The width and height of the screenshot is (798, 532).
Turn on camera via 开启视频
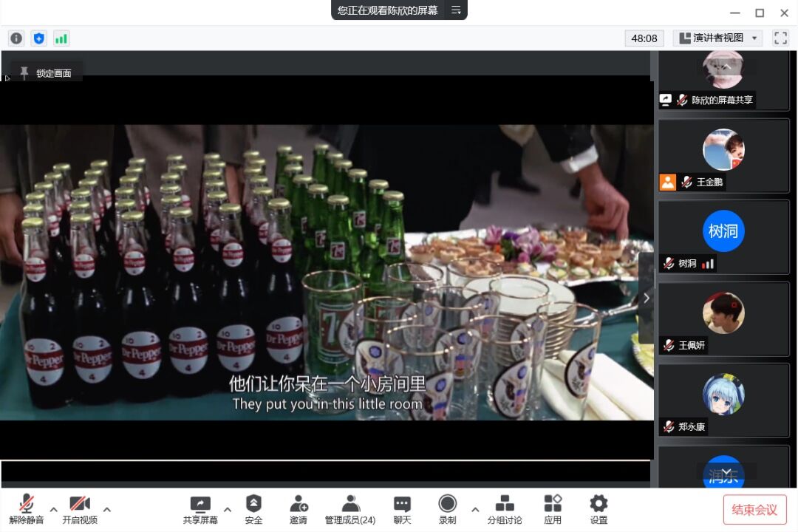pos(80,509)
